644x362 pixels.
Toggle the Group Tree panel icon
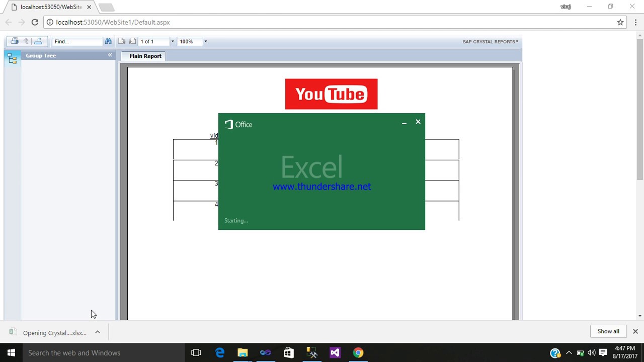pyautogui.click(x=13, y=59)
